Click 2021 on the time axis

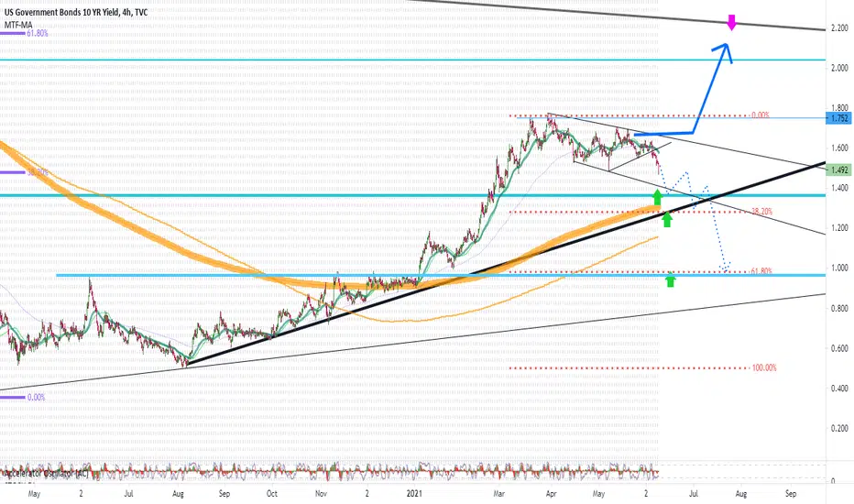coord(414,494)
